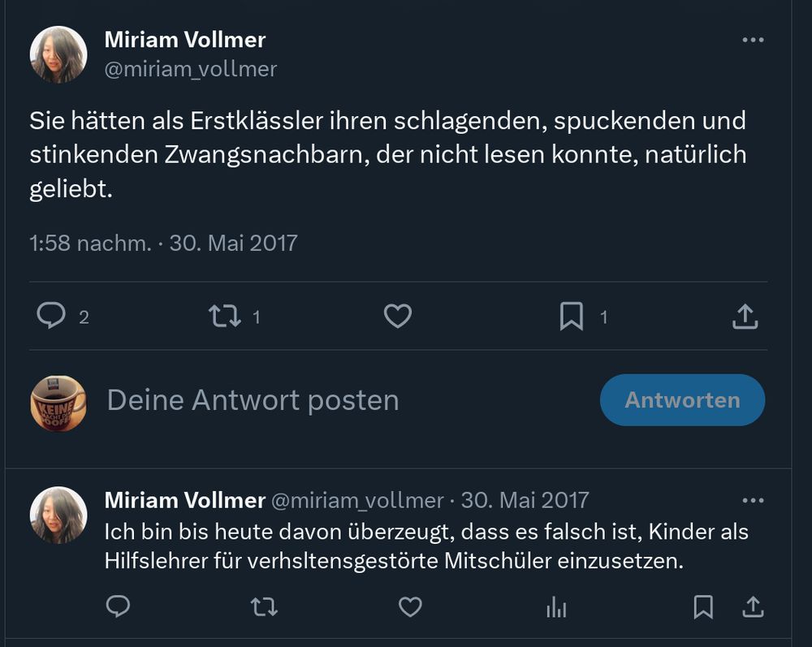
Task: Bookmark the reply tweet
Action: click(705, 606)
